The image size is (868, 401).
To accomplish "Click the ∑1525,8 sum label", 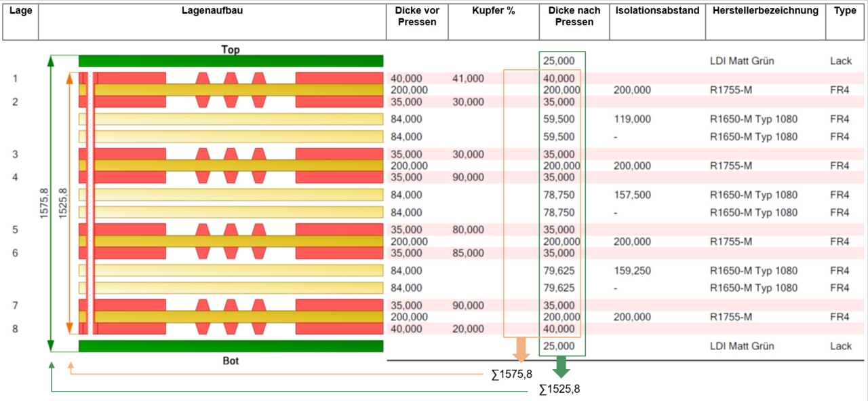I will (559, 389).
